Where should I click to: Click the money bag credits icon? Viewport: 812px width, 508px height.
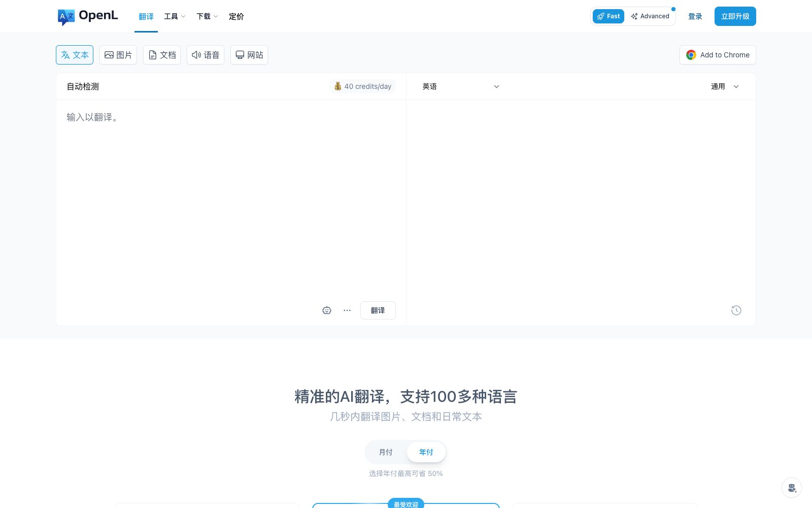coord(338,86)
